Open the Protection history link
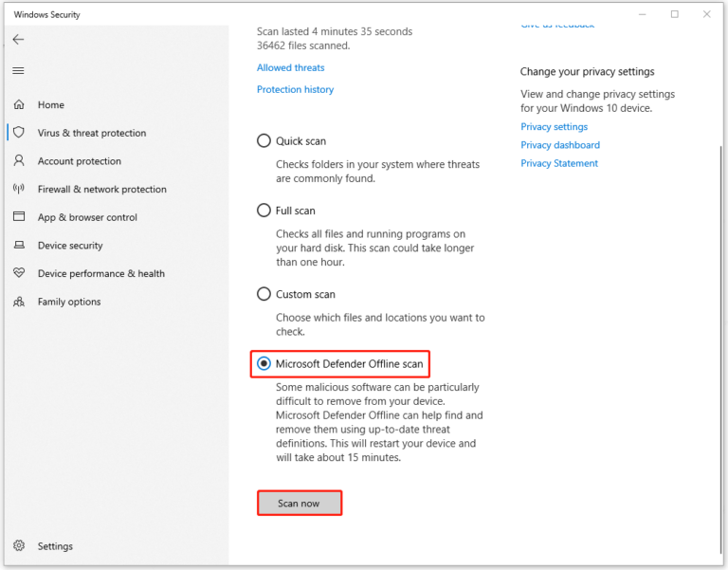Screen dimensions: 728x570 click(x=296, y=89)
